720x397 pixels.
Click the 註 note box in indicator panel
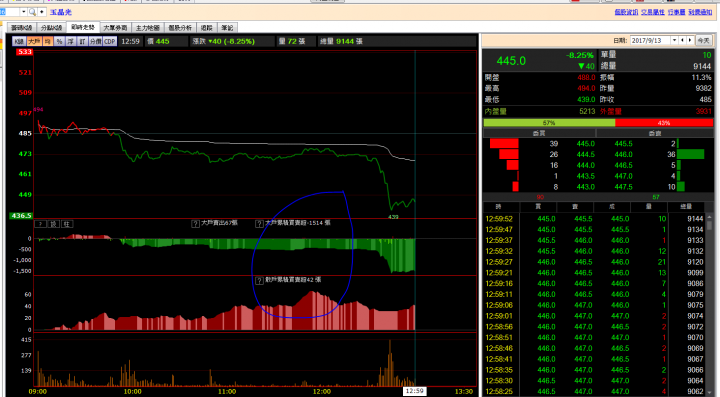pos(67,224)
